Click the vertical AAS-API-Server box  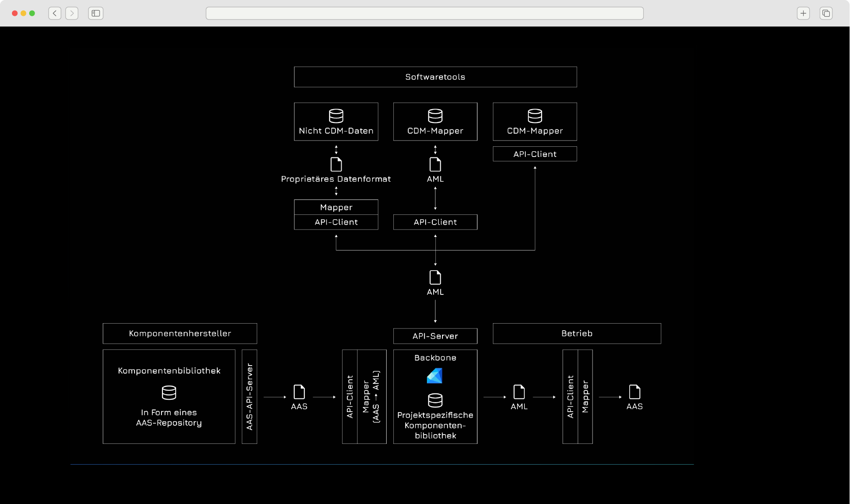[x=250, y=397]
